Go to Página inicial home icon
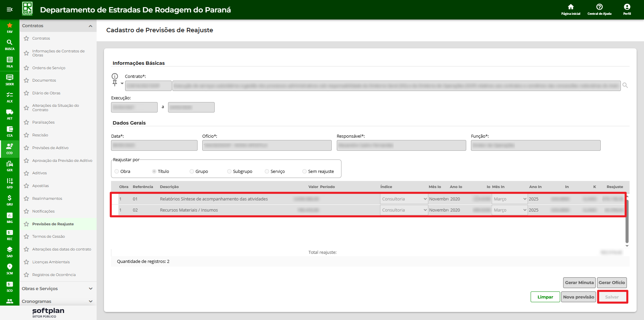644x320 pixels. pos(571,9)
